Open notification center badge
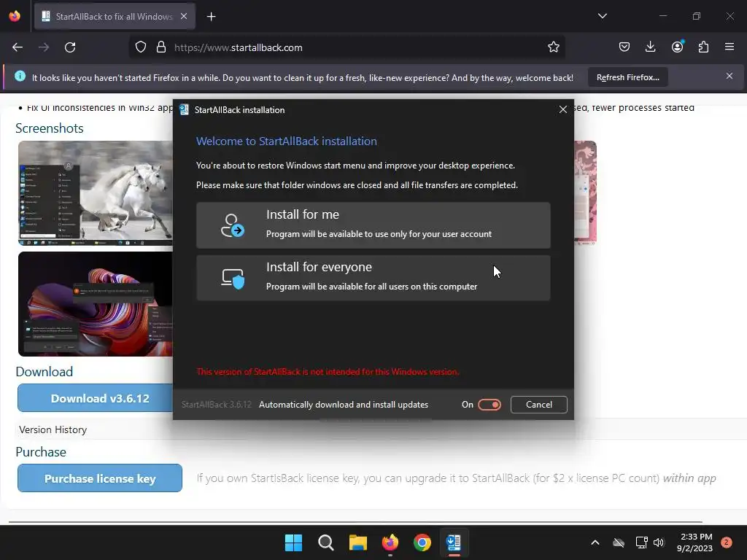The height and width of the screenshot is (560, 747). (727, 542)
